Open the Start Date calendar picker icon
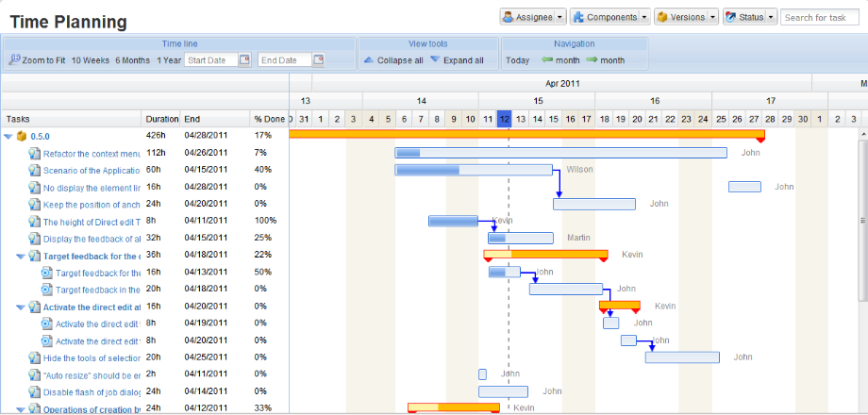The image size is (868, 415). tap(244, 60)
